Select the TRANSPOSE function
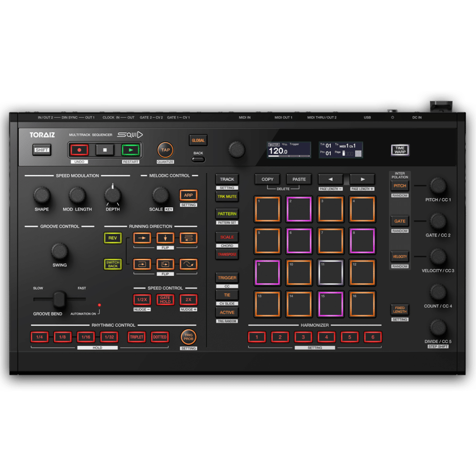 click(x=227, y=255)
